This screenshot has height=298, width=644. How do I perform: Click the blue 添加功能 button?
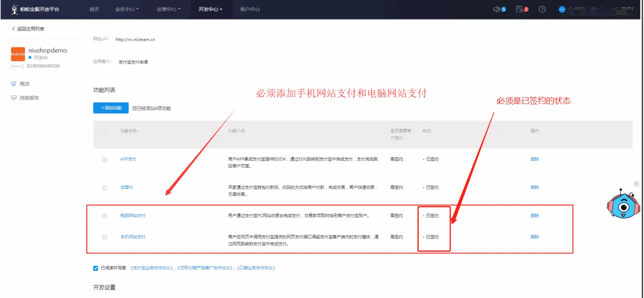click(x=111, y=108)
